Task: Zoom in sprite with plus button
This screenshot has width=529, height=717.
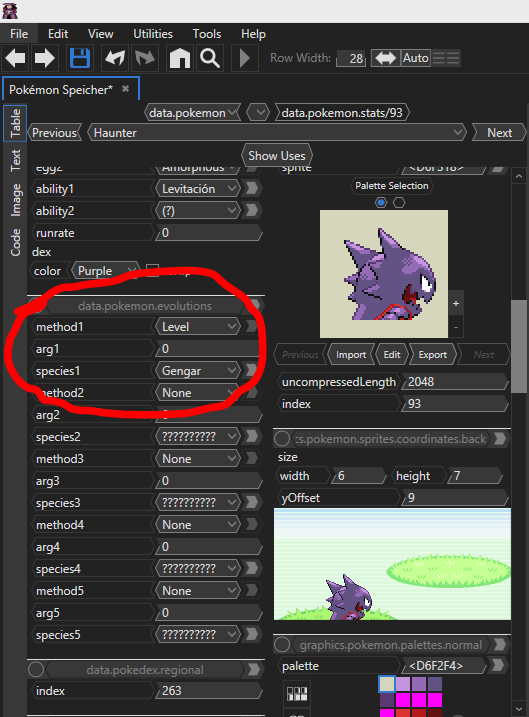Action: click(456, 304)
